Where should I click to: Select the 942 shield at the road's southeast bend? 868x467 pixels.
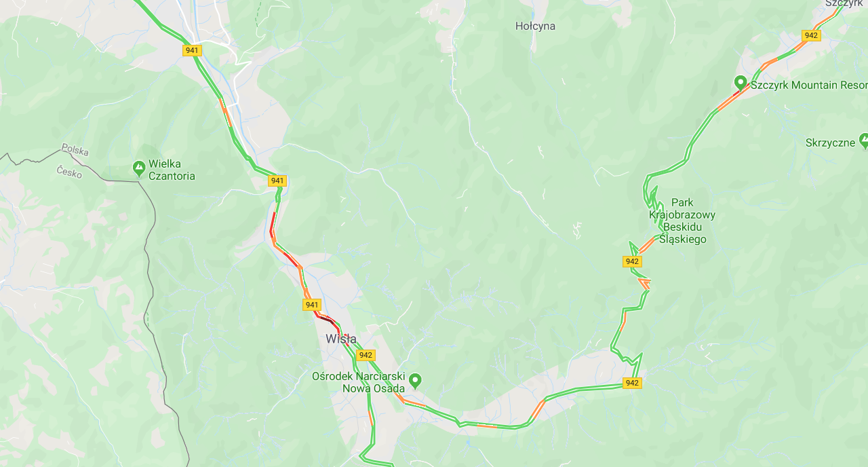pos(632,383)
